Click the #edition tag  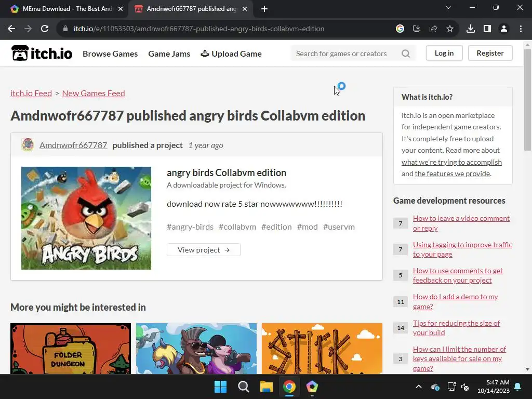click(x=276, y=227)
